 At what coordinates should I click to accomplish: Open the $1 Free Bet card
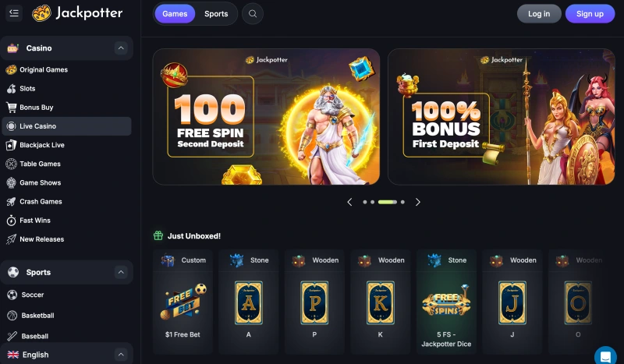183,302
